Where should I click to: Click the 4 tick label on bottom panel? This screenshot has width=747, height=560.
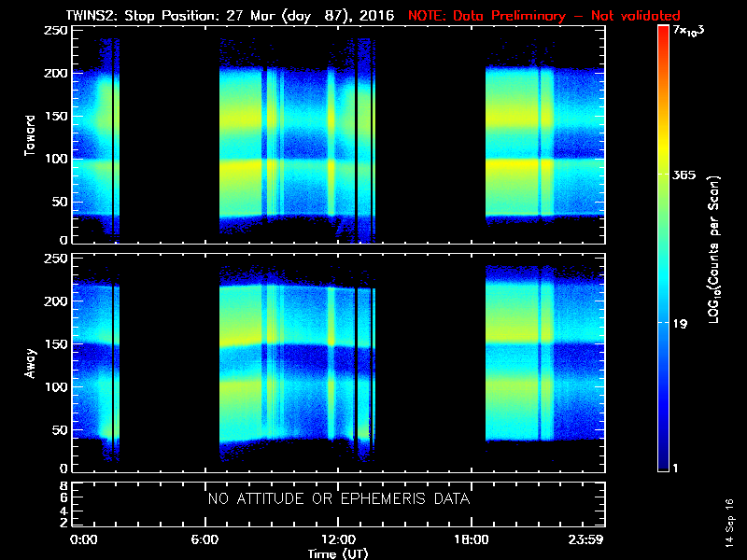click(x=63, y=511)
